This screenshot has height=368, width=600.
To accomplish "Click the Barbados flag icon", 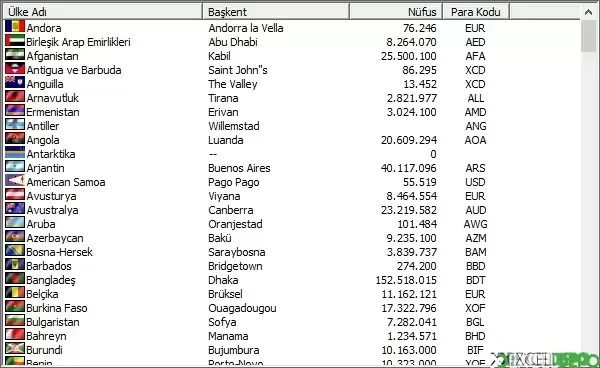I will point(15,265).
